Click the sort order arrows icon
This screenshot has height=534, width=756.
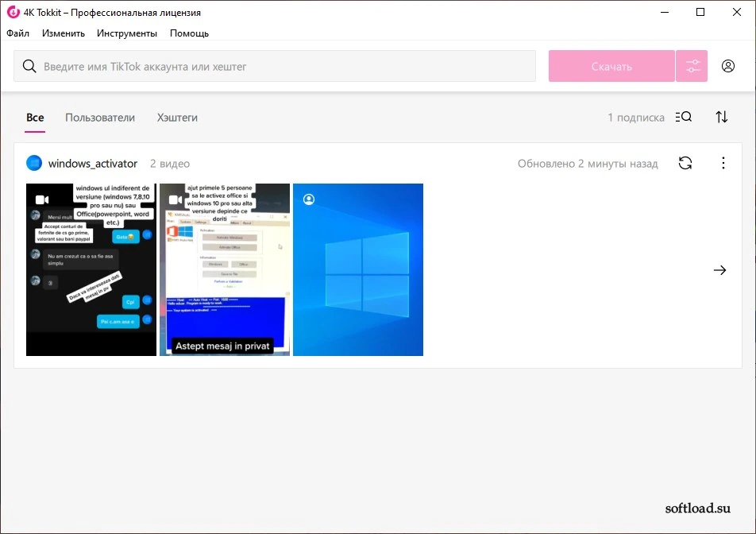722,117
